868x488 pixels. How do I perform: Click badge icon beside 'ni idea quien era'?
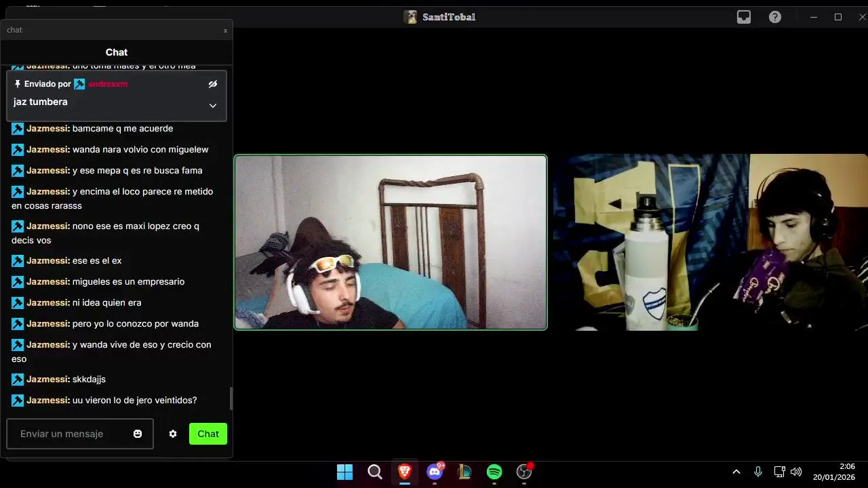tap(18, 303)
